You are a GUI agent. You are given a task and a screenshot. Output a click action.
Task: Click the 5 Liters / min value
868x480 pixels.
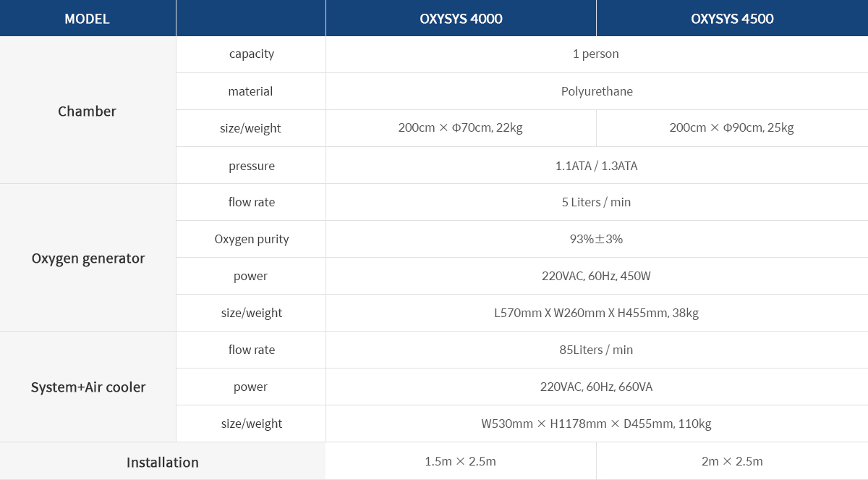(x=597, y=202)
